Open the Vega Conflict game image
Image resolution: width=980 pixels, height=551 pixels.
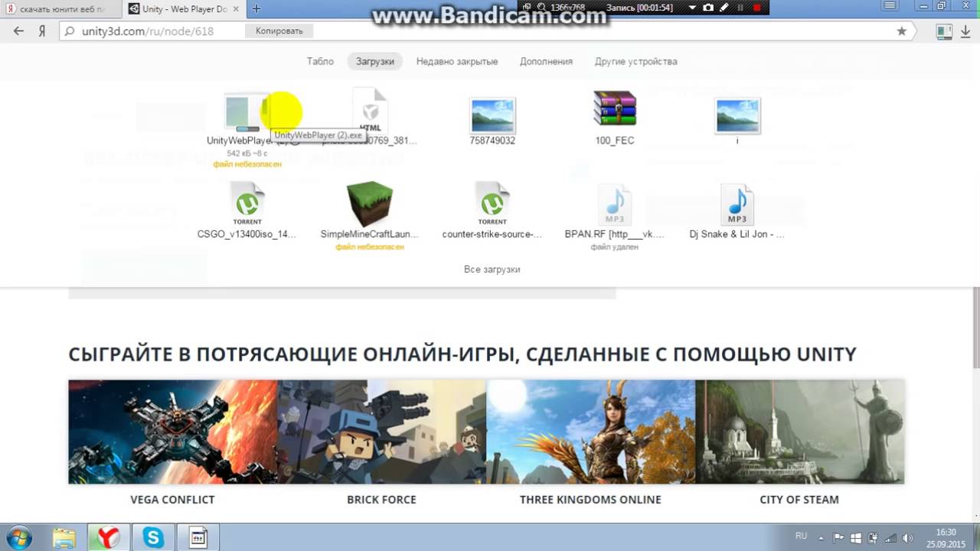(172, 432)
